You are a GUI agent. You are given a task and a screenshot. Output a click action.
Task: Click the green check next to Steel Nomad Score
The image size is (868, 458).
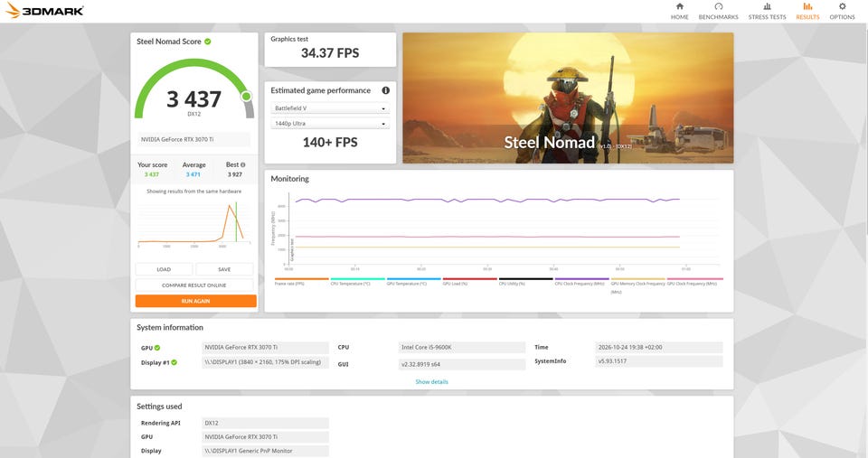(208, 42)
